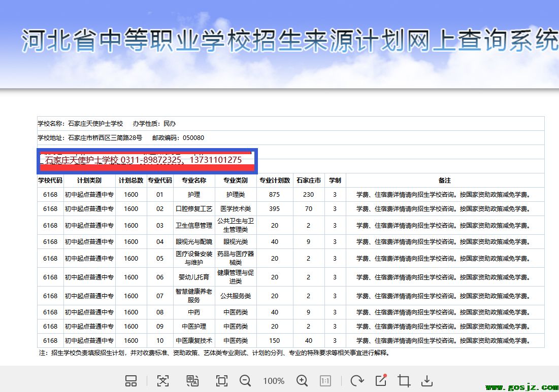
Task: Click the 1:1 actual size icon
Action: (325, 381)
